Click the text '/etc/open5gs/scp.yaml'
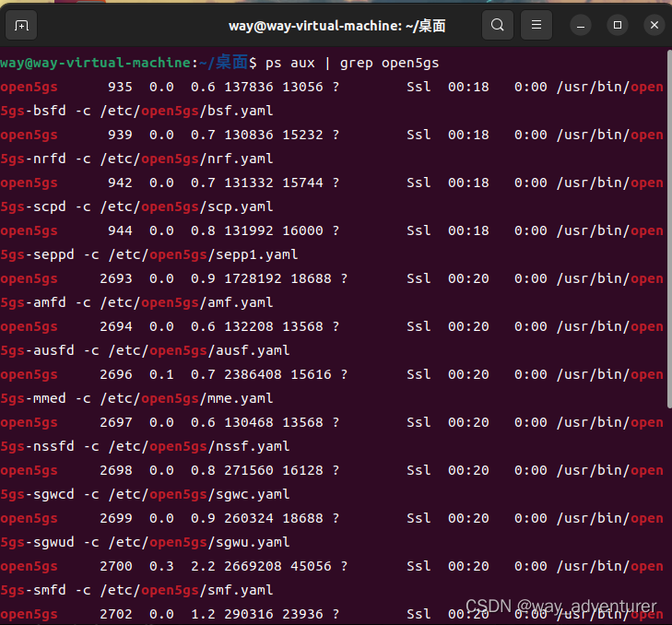The image size is (672, 625). tap(186, 207)
